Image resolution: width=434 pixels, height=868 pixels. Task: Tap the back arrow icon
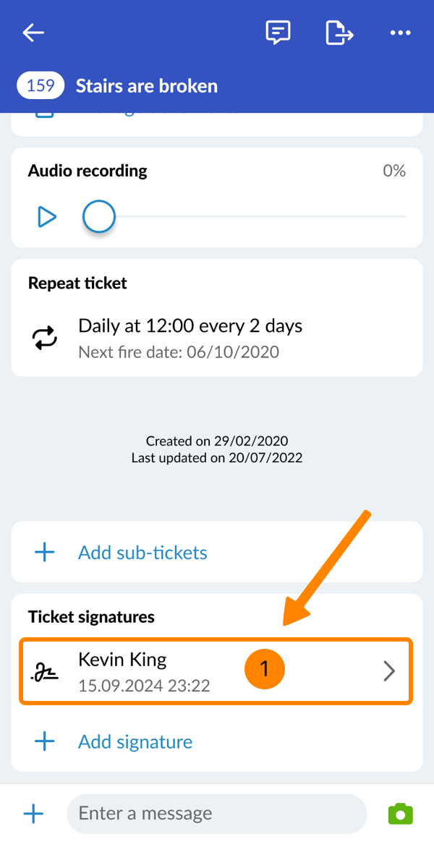click(33, 33)
